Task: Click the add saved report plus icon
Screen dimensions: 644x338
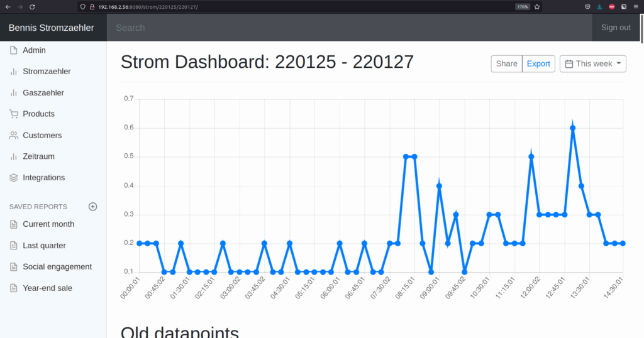Action: point(92,207)
